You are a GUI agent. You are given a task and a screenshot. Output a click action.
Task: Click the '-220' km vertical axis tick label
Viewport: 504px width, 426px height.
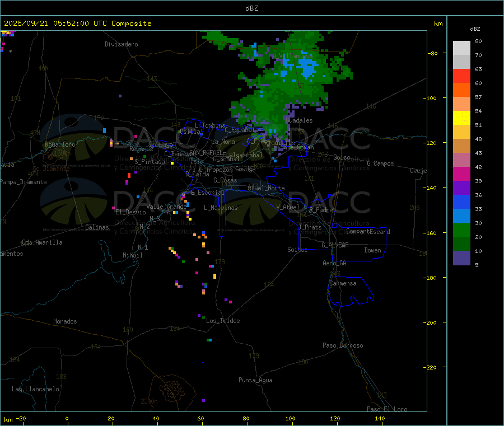pos(431,368)
